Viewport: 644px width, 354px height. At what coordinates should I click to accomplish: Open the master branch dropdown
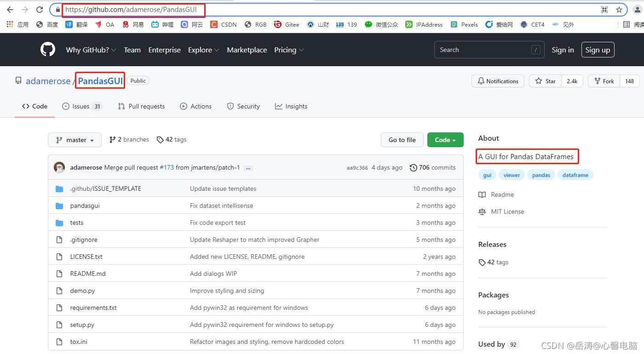point(75,140)
